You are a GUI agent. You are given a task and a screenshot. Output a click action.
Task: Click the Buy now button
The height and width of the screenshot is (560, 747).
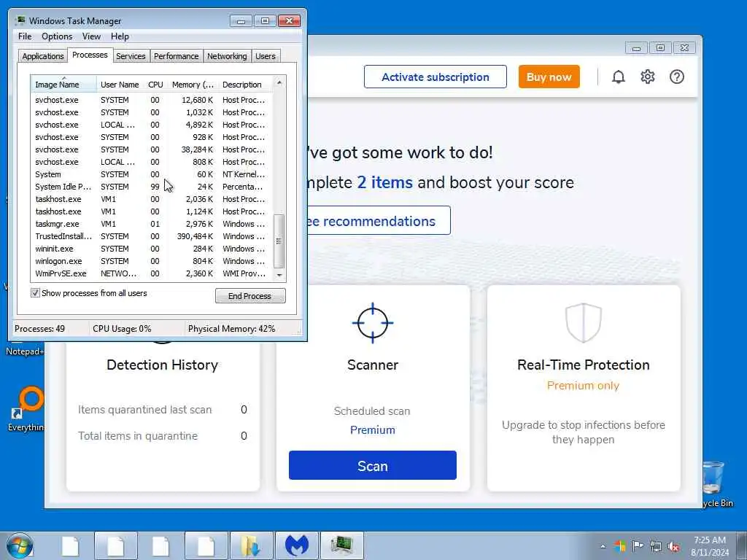549,77
